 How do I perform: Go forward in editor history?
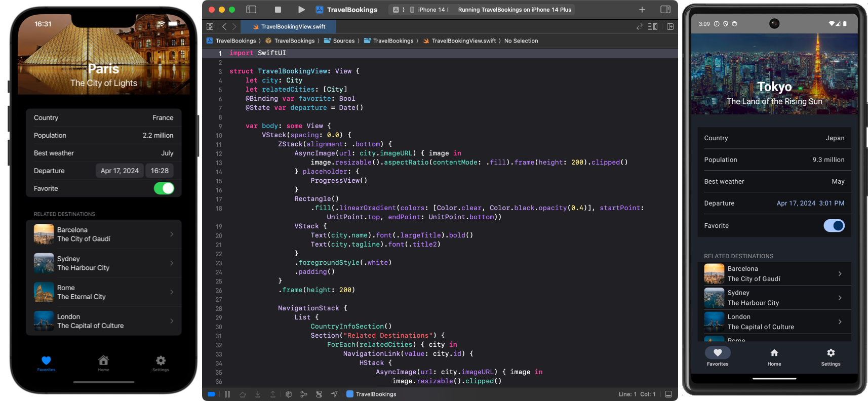click(x=234, y=27)
